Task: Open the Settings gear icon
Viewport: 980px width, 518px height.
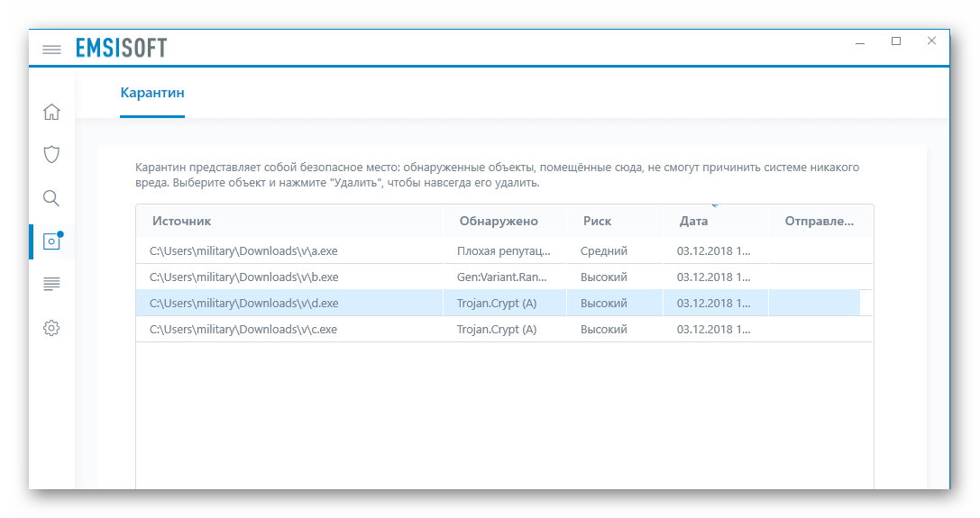Action: pos(51,327)
